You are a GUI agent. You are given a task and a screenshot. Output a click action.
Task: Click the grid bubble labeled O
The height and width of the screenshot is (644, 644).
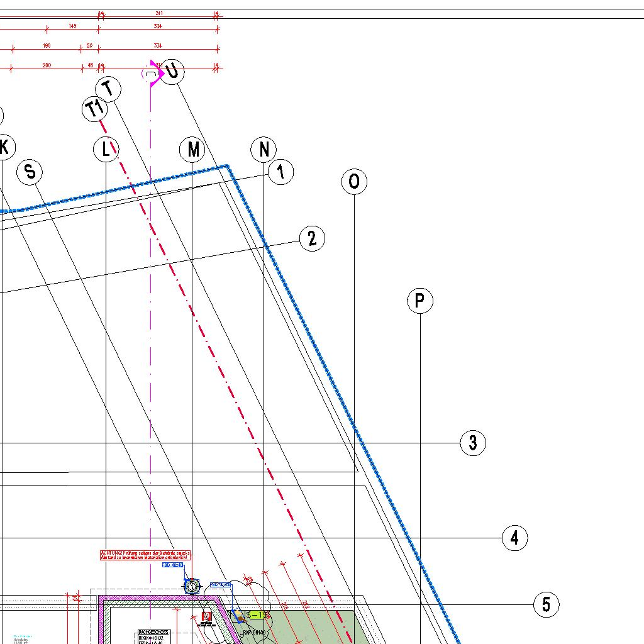pyautogui.click(x=354, y=182)
